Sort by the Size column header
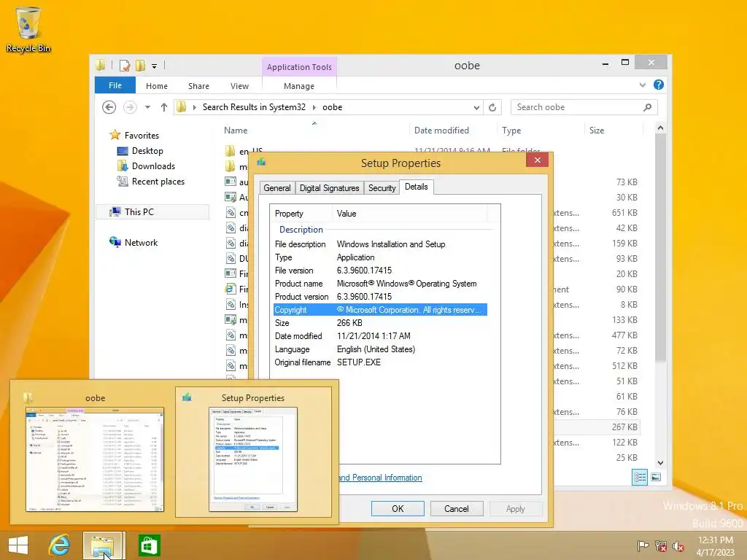Viewport: 747px width, 560px height. pos(597,130)
